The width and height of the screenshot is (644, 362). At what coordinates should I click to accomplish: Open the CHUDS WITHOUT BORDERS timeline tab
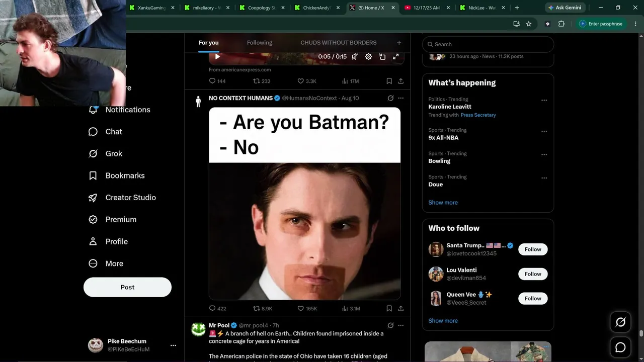point(339,43)
